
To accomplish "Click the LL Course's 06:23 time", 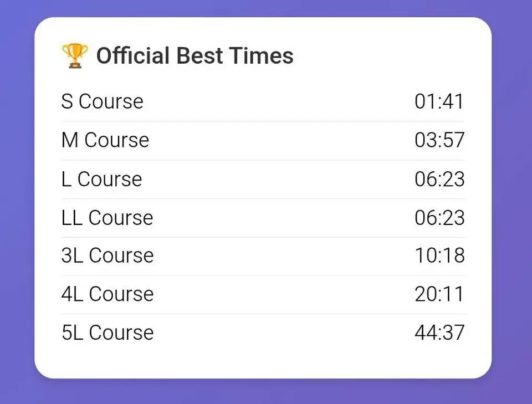I will click(x=439, y=218).
